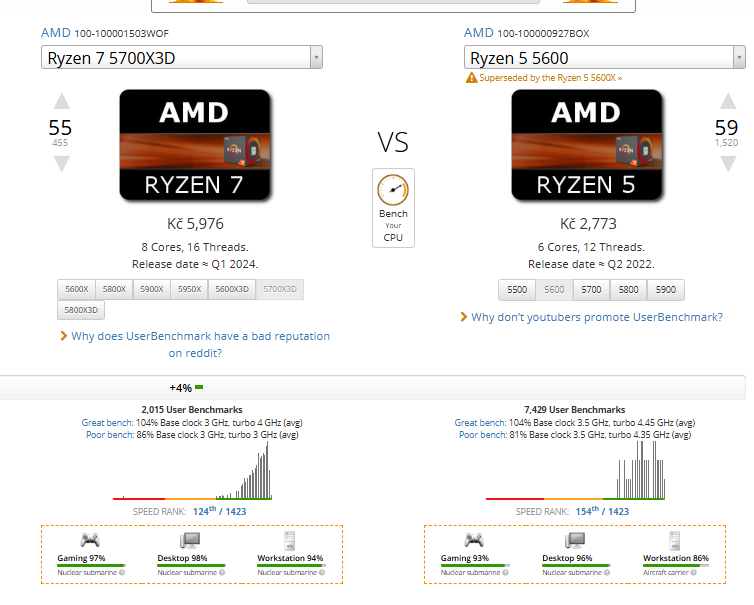This screenshot has height=605, width=754.
Task: Downvote the Ryzen 7 5700X3D
Action: pyautogui.click(x=61, y=163)
